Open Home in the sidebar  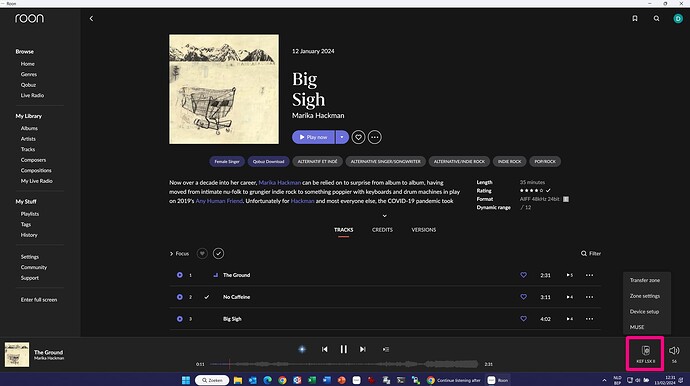click(x=27, y=64)
